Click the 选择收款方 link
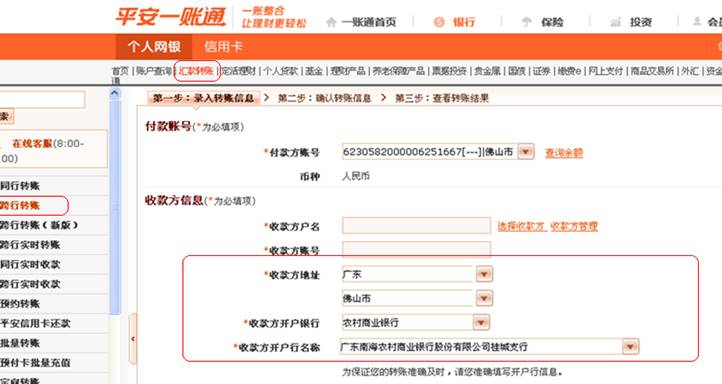Viewport: 722px width, 384px height. [521, 226]
